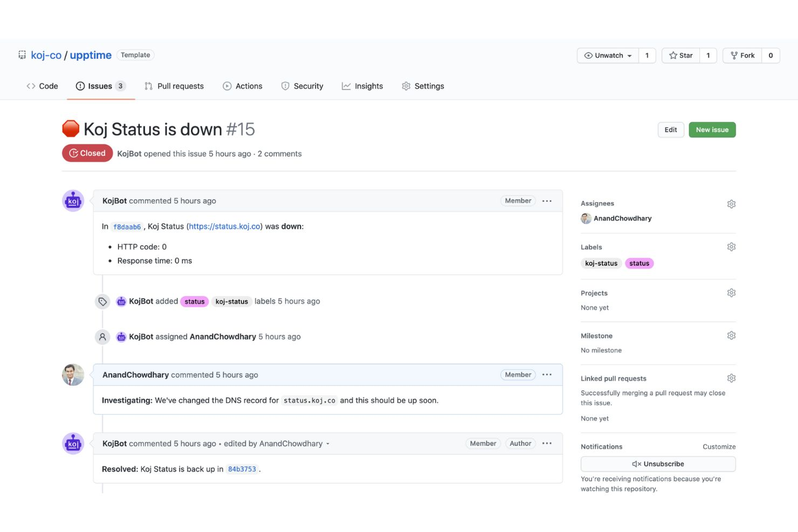Click the watchers count next to Unwatch
Screen dimensions: 798x532
coord(647,56)
